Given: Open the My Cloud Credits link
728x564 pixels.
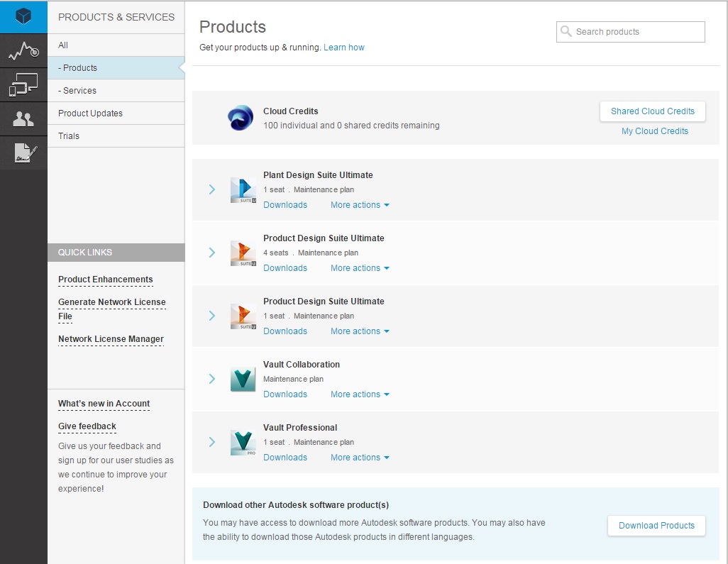Looking at the screenshot, I should 654,131.
